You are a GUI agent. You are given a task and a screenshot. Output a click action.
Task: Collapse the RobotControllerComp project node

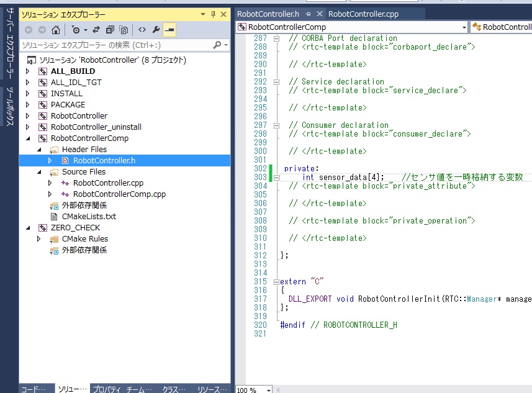(x=27, y=138)
